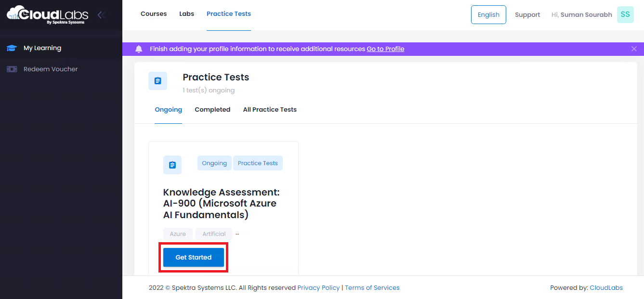Open the SS user avatar menu
Viewport: 644px width, 299px height.
click(625, 14)
